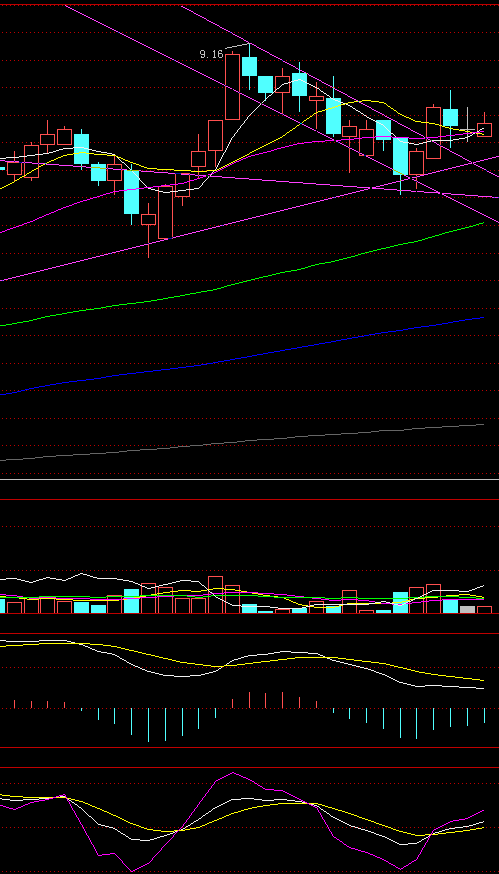The width and height of the screenshot is (499, 874).
Task: Click the tallest red hollow volume bar
Action: (x=215, y=595)
